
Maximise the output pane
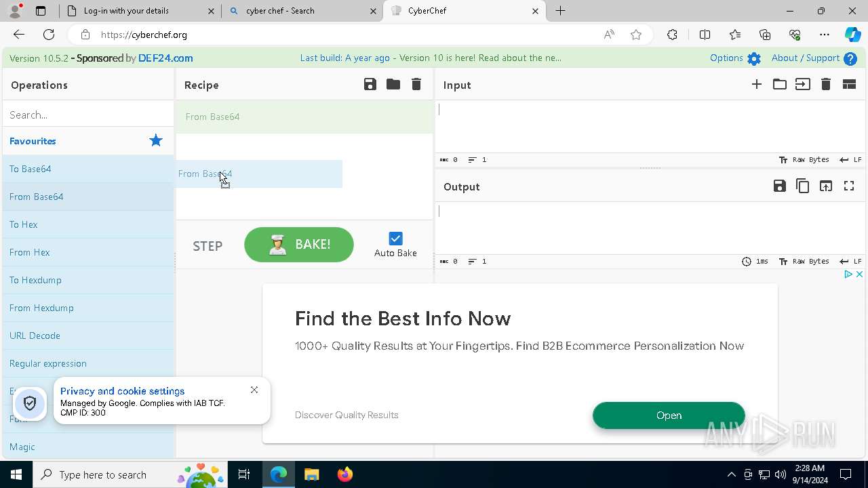tap(849, 186)
